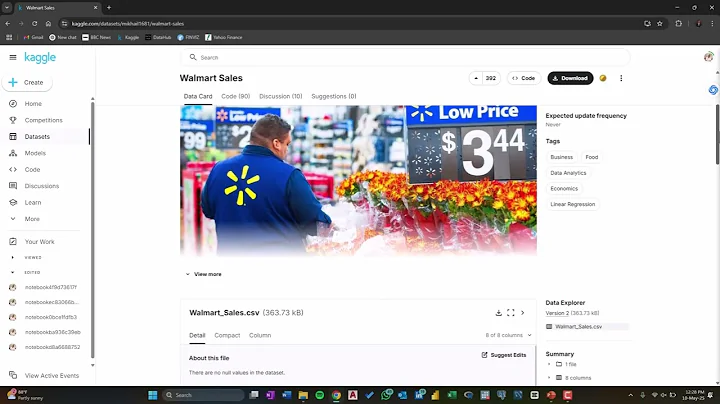Image resolution: width=720 pixels, height=404 pixels.
Task: Open Spotify from the taskbar
Action: pos(320,395)
